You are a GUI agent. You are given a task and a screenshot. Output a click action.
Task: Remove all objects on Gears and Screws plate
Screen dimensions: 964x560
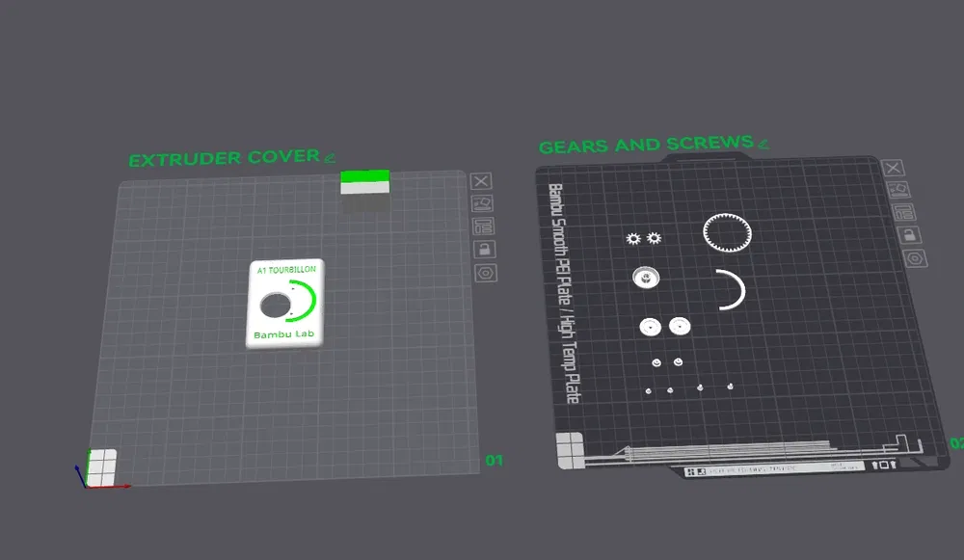click(x=893, y=167)
